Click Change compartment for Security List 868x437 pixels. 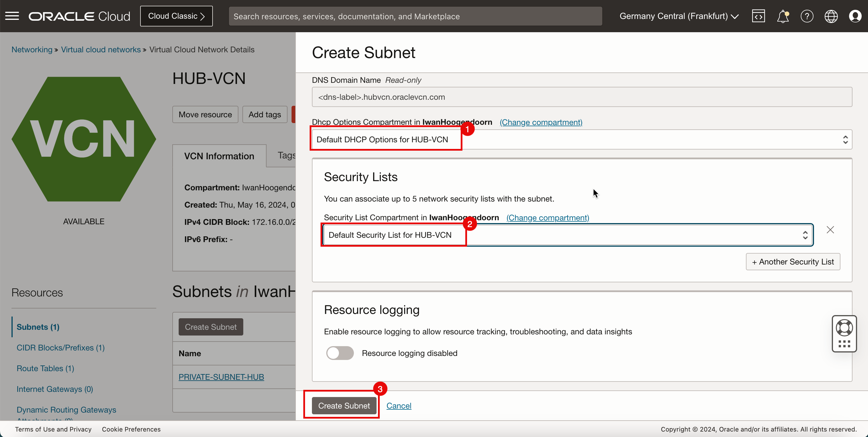pos(547,217)
